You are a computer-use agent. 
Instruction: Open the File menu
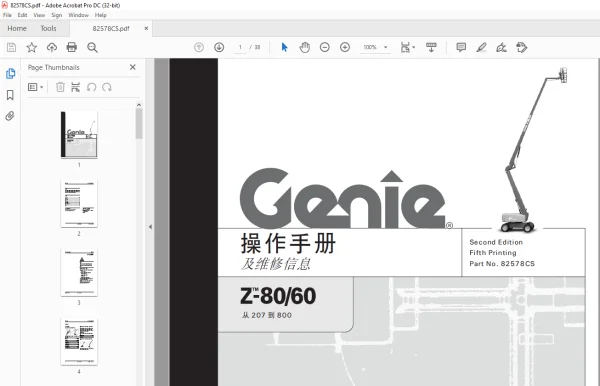tap(7, 15)
